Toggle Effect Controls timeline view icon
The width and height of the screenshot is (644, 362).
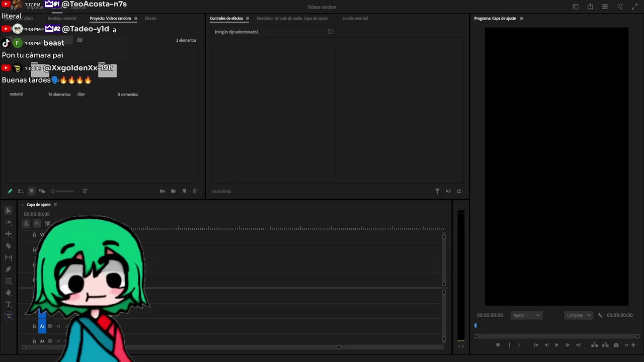(331, 32)
